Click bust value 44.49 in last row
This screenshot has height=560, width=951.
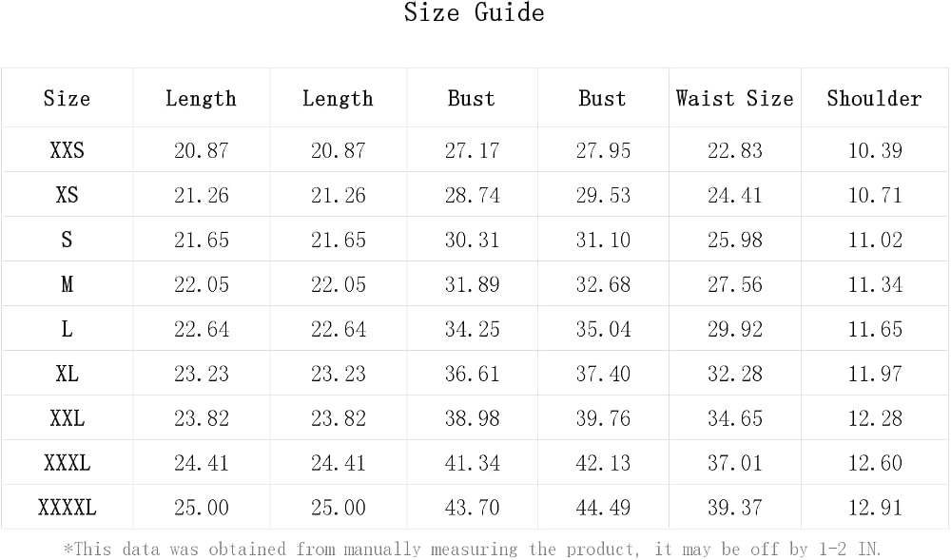[x=603, y=508]
